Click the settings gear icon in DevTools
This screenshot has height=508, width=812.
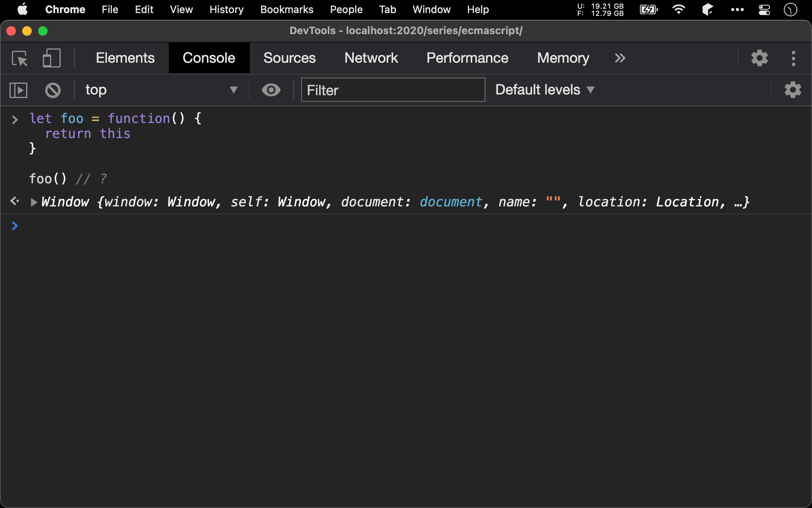[759, 58]
